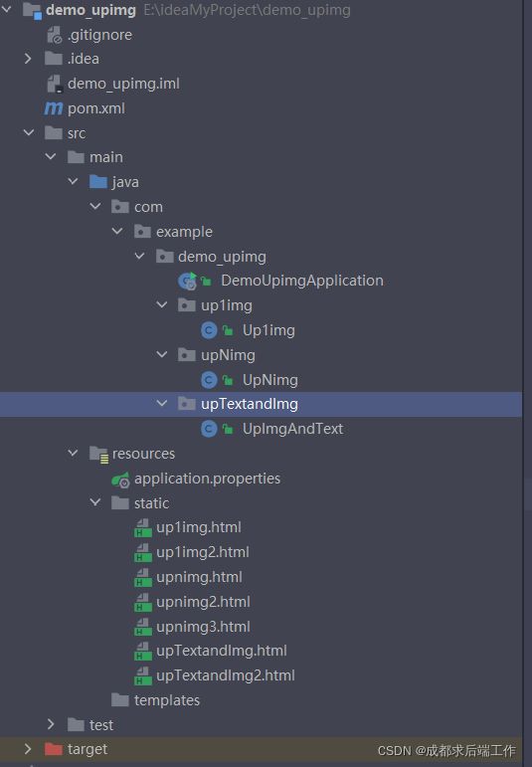The image size is (532, 767).
Task: Collapse the static folder chevron
Action: coord(95,502)
